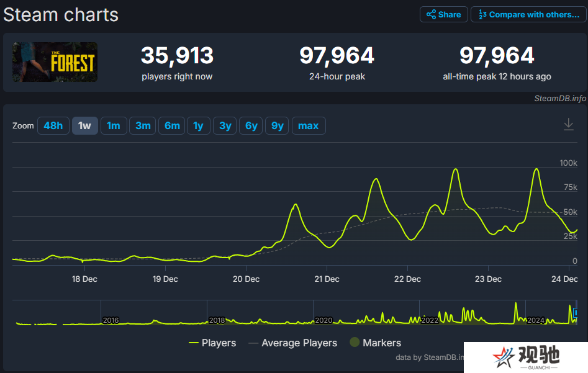588x373 pixels.
Task: Set zoom to 48h
Action: tap(53, 125)
